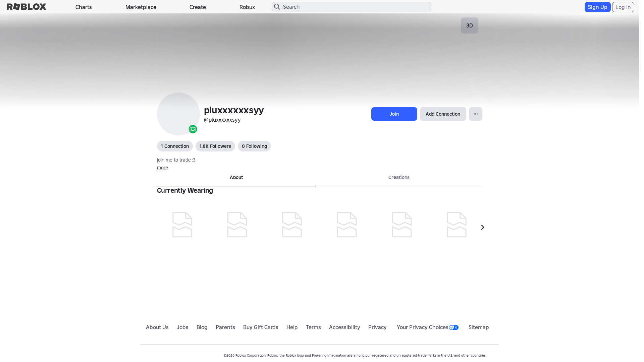644x362 pixels.
Task: Click the in-game status badge on avatar
Action: 193,129
